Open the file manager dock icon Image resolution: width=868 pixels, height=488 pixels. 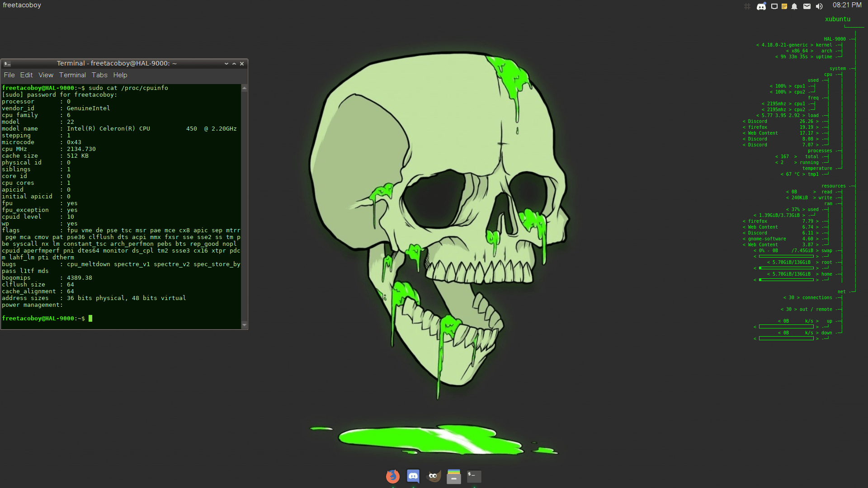click(453, 476)
